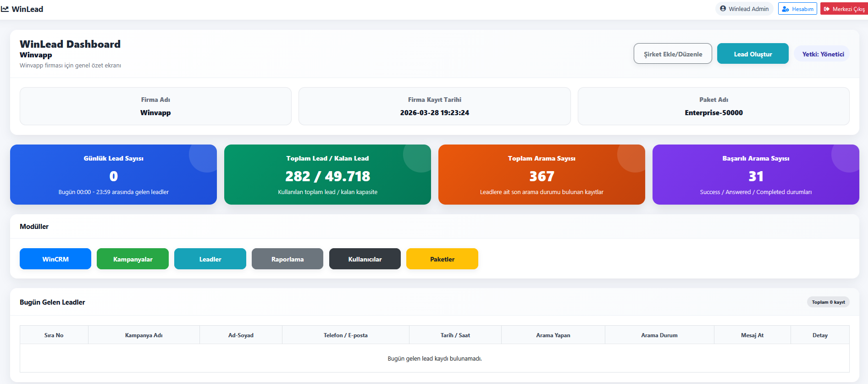Select the Toplam Arama Sayısı card

click(542, 174)
